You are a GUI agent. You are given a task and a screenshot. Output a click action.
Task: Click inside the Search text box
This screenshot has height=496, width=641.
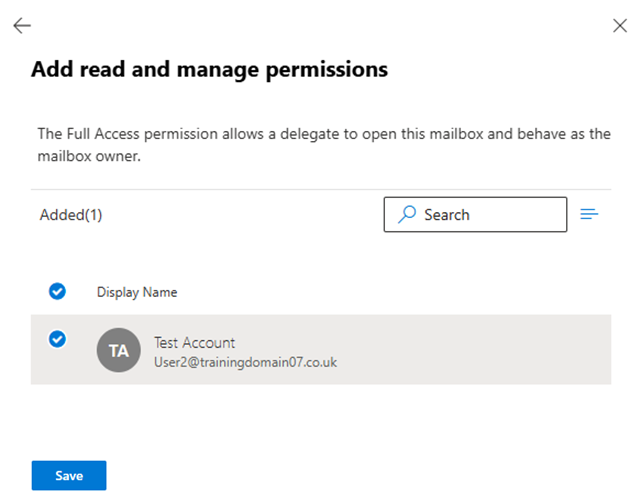475,215
